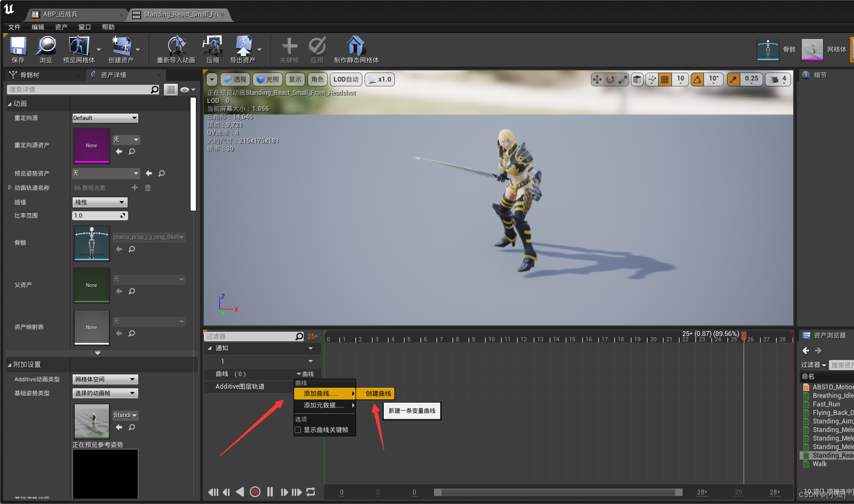The height and width of the screenshot is (504, 854).
Task: Click search magnifier in 资产详情 panel
Action: pos(155,90)
